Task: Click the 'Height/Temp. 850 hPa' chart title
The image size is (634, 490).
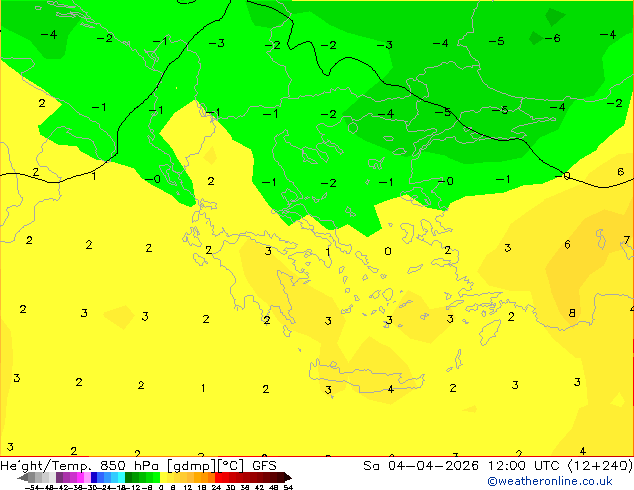Action: point(79,466)
